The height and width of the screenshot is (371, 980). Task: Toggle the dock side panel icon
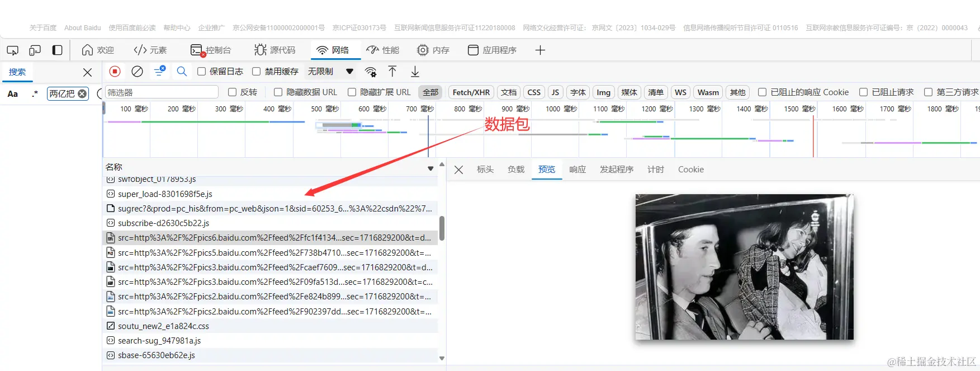57,50
